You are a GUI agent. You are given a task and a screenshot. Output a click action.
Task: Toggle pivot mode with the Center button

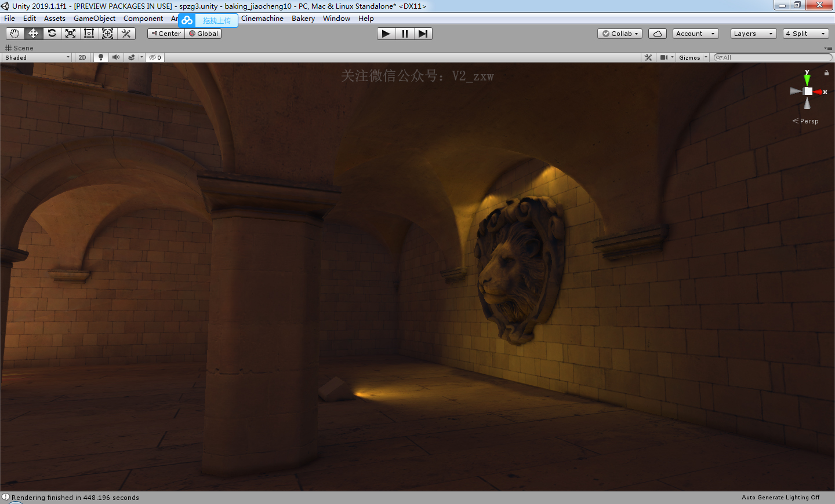click(166, 34)
